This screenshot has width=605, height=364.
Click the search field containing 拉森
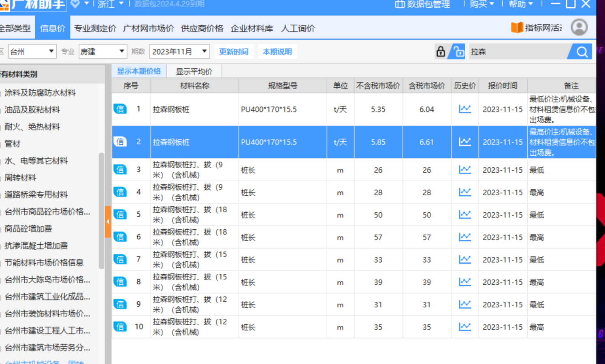click(520, 52)
